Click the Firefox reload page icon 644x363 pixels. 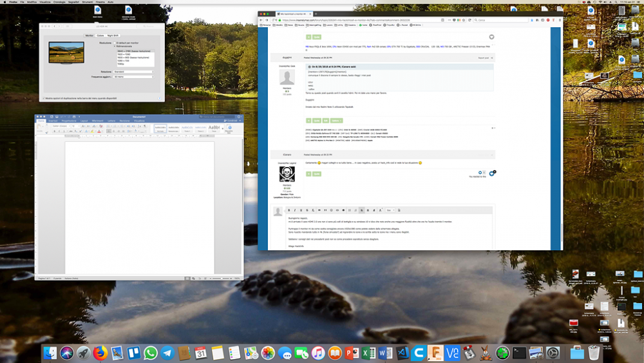[x=469, y=20]
